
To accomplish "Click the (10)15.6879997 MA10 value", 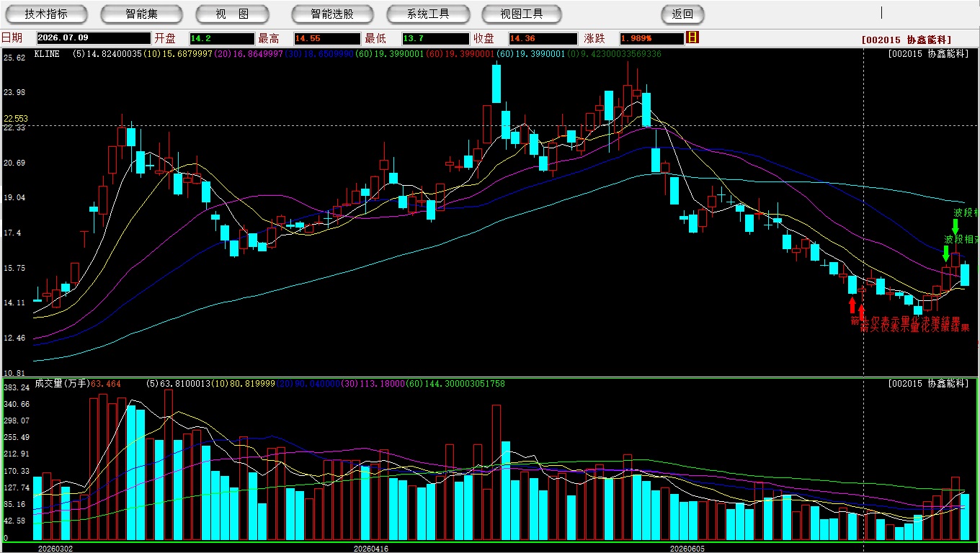I will [178, 54].
